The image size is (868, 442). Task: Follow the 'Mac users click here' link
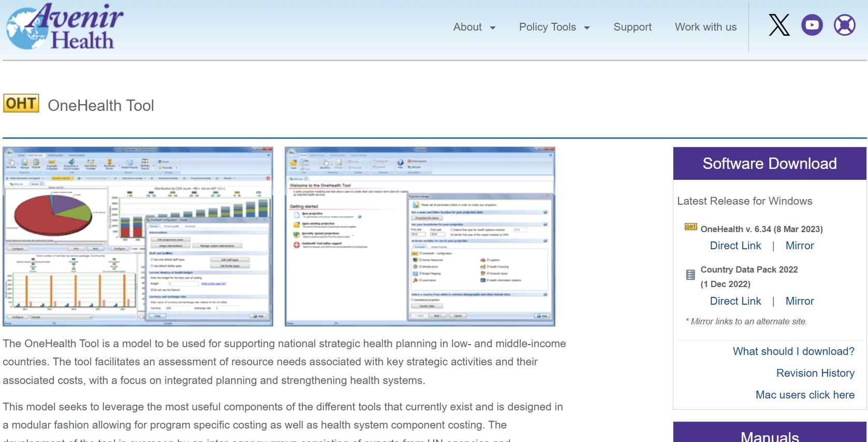805,395
